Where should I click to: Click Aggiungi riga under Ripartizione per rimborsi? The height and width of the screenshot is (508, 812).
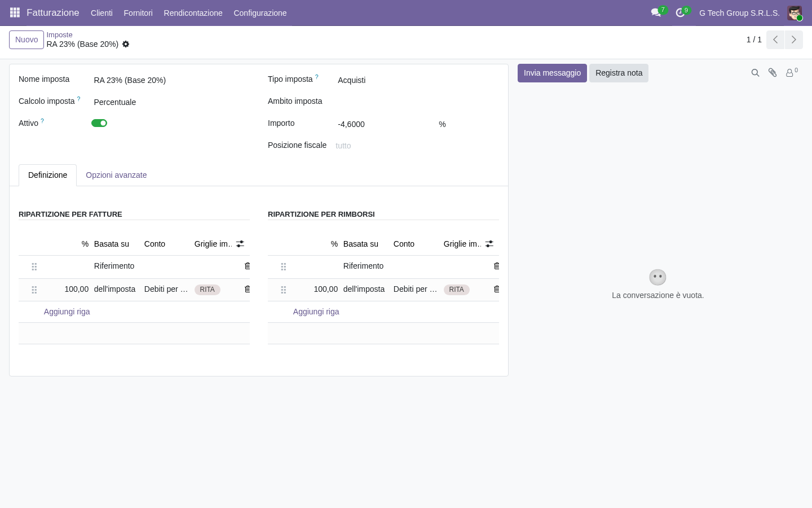[x=316, y=312]
